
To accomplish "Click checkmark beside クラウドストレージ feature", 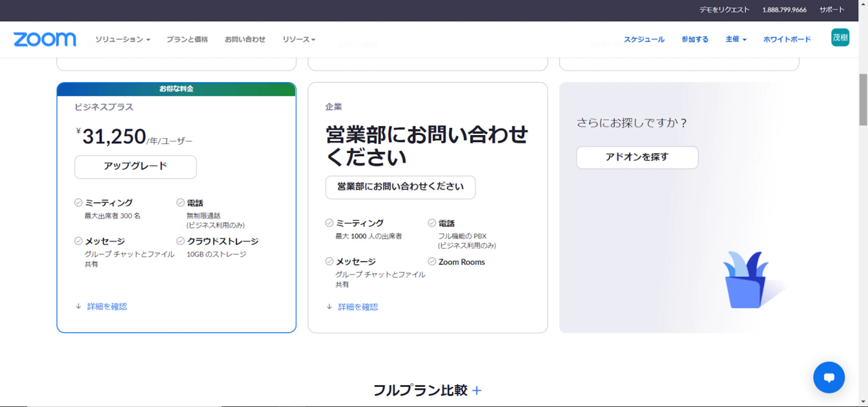I will click(181, 241).
